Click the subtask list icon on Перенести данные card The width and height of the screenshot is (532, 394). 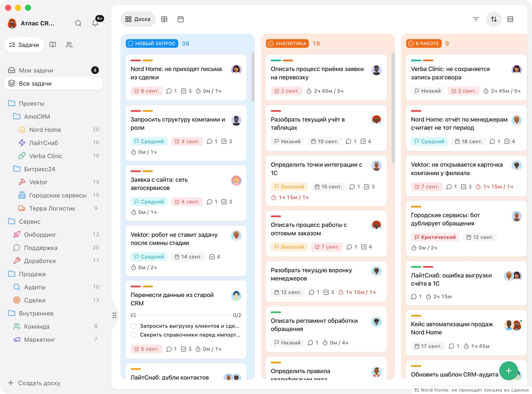[x=134, y=315]
